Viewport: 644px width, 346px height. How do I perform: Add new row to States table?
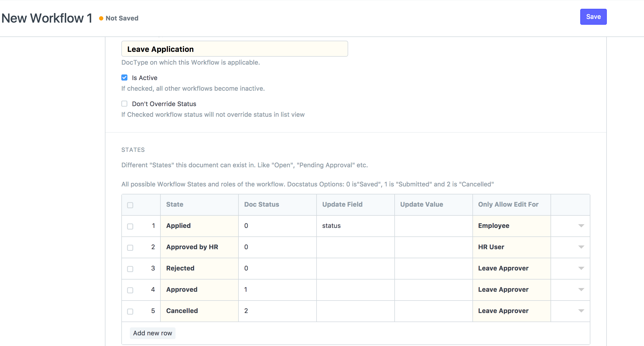tap(152, 333)
